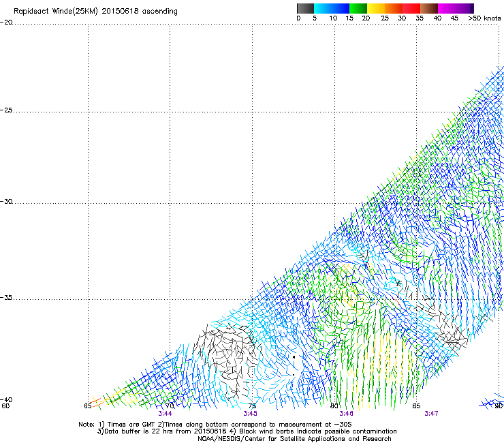The width and height of the screenshot is (504, 443).
Task: Click the gray 0-5 knots color swatch
Action: (x=305, y=8)
